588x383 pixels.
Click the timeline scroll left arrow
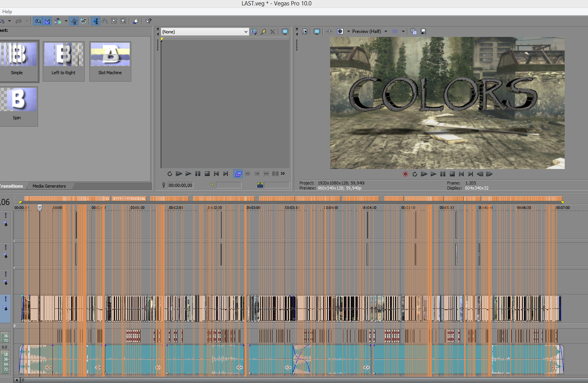[x=17, y=380]
